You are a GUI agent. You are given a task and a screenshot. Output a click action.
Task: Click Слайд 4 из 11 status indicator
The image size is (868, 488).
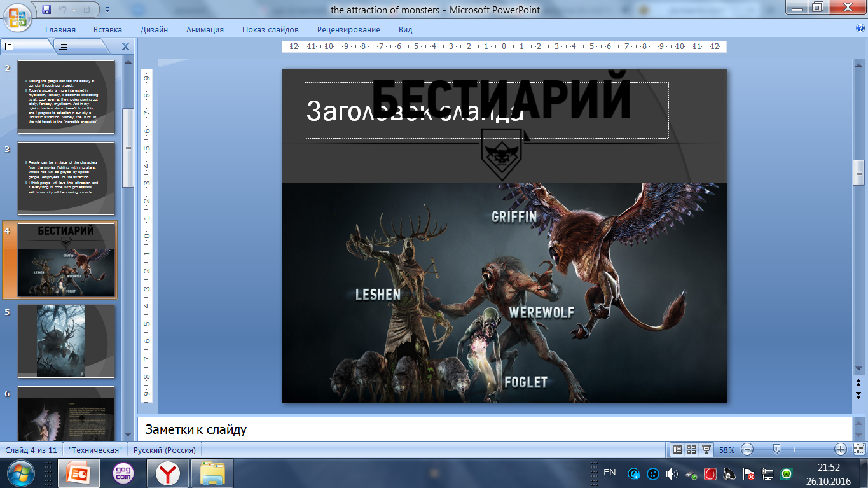click(x=31, y=450)
